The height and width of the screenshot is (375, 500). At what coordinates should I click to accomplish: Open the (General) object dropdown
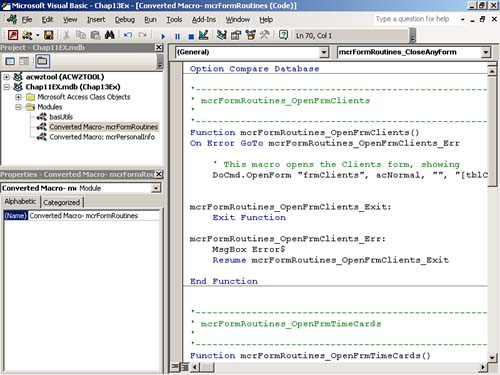(x=324, y=52)
